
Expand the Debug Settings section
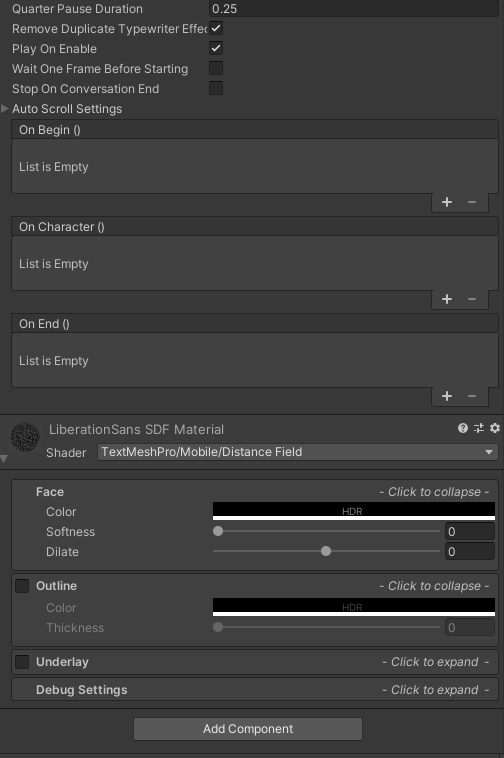(255, 690)
